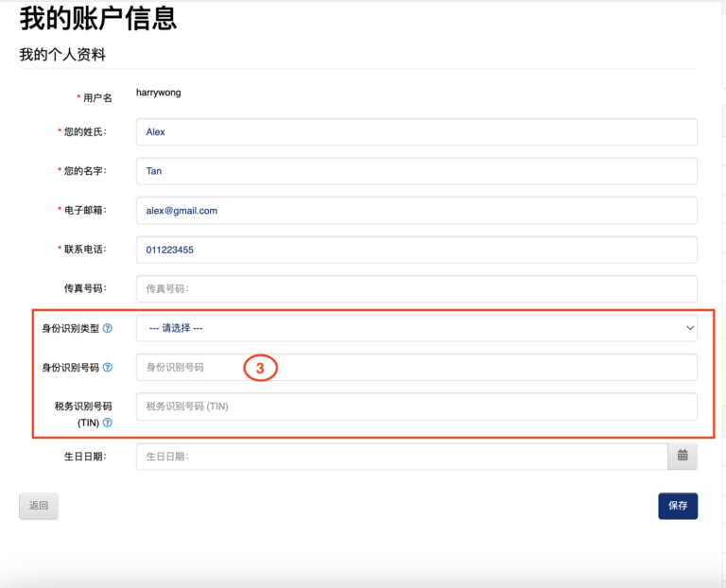Click the 生日日期 label
Viewport: 726px width, 588px height.
[x=85, y=457]
